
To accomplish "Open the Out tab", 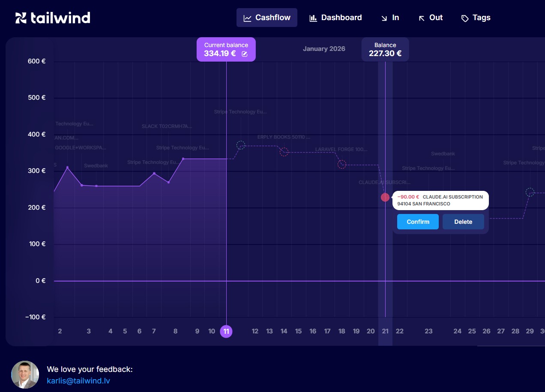I will tap(430, 18).
